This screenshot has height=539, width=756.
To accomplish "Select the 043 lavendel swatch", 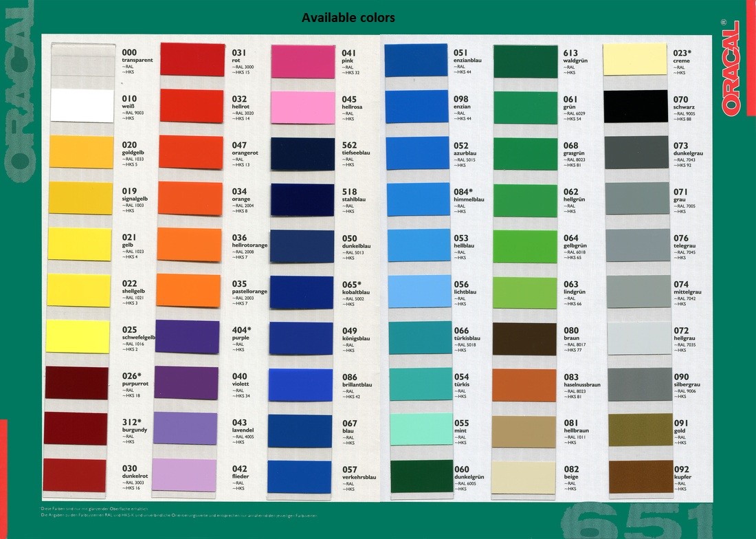I will click(186, 428).
